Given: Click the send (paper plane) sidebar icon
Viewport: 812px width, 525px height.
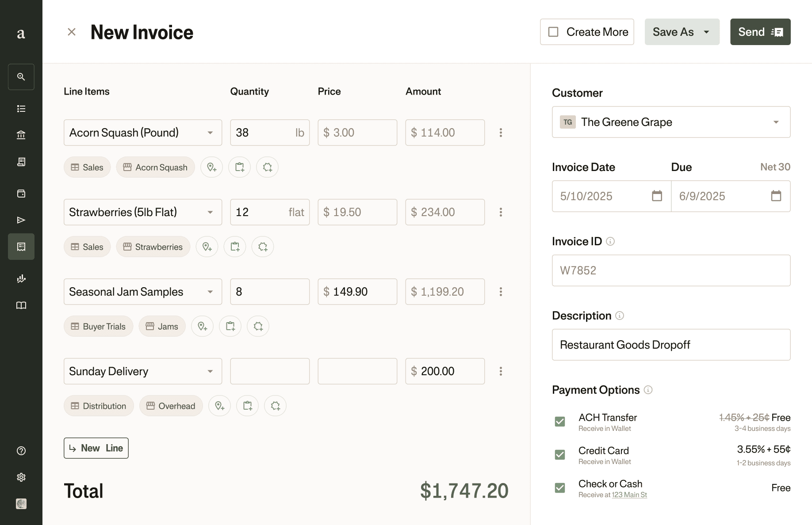Looking at the screenshot, I should [x=21, y=220].
